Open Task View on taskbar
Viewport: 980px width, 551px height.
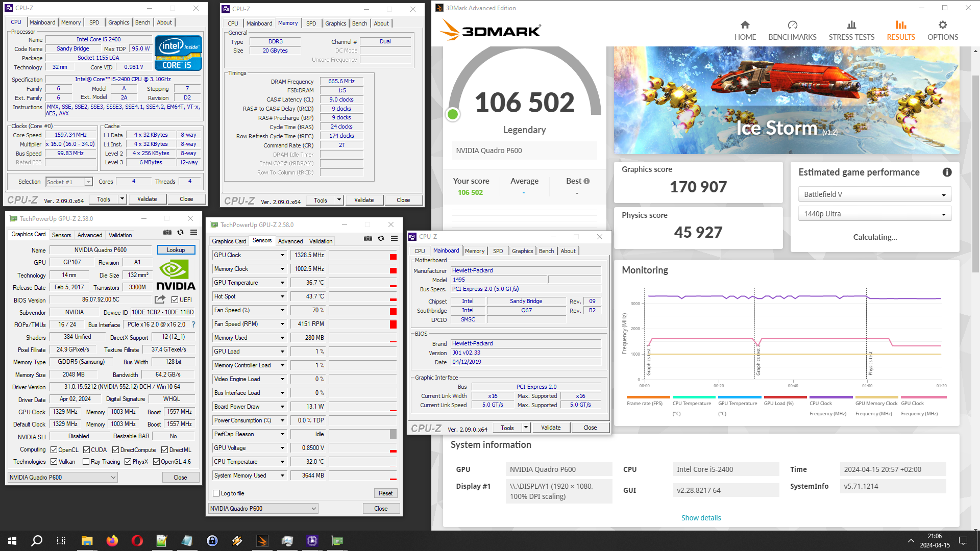click(x=61, y=541)
